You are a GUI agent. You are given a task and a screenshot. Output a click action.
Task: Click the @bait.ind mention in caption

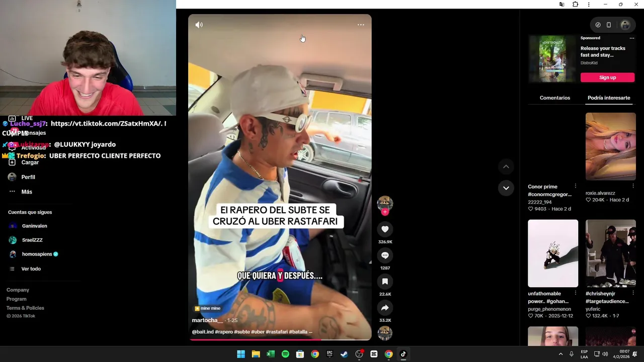(202, 332)
